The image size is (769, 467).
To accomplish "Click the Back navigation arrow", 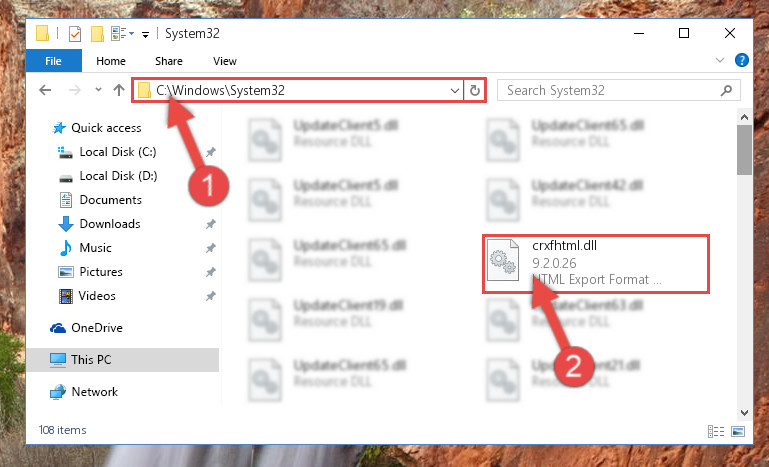I will click(45, 90).
